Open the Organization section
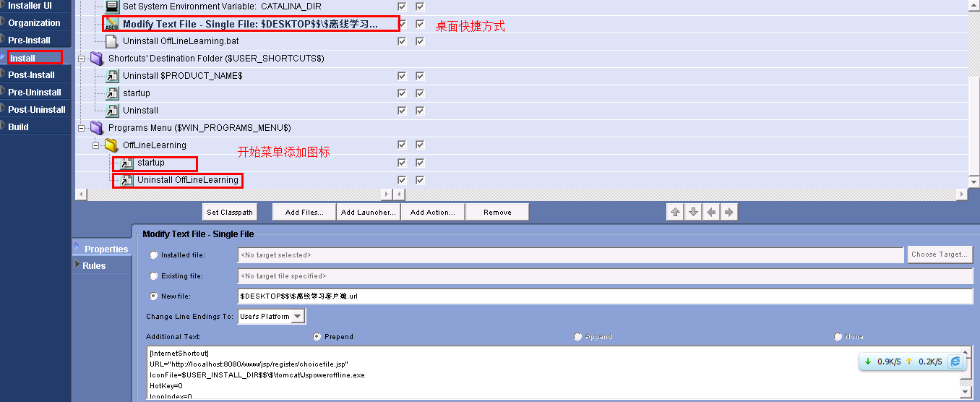 coord(34,23)
